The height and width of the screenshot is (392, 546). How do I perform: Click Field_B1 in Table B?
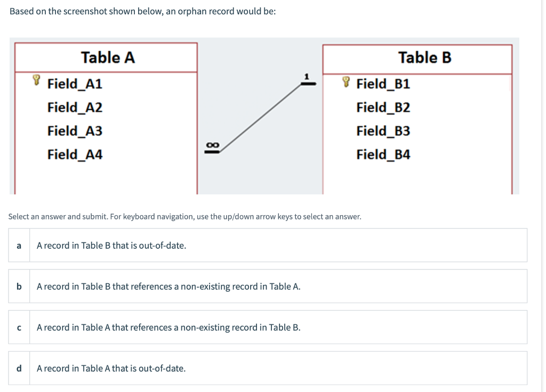383,84
